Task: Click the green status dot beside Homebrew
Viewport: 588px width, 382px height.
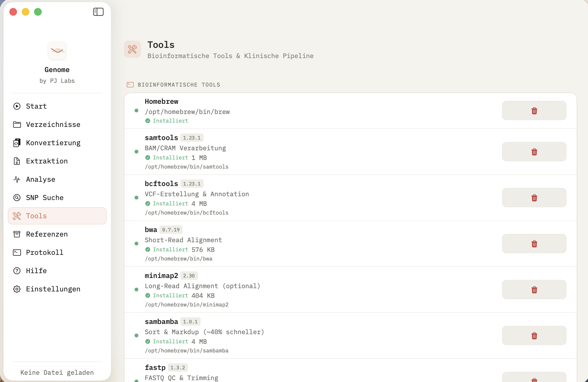Action: coord(137,110)
